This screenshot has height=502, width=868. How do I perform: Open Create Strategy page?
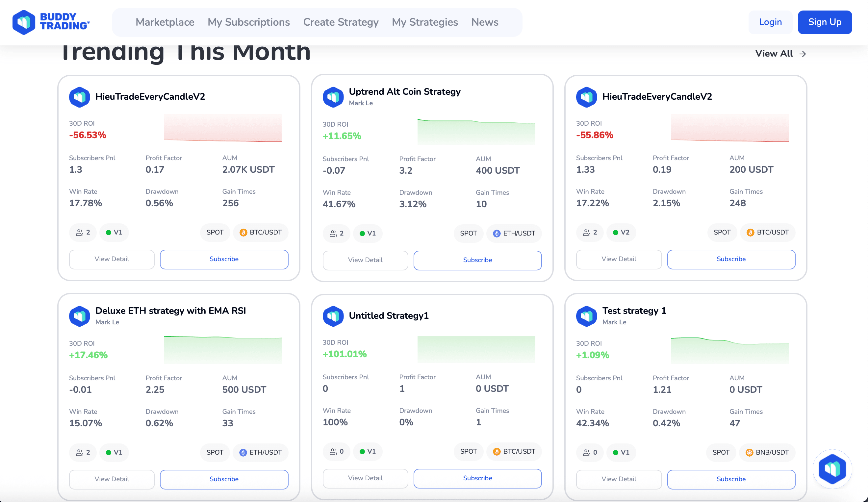pyautogui.click(x=340, y=22)
